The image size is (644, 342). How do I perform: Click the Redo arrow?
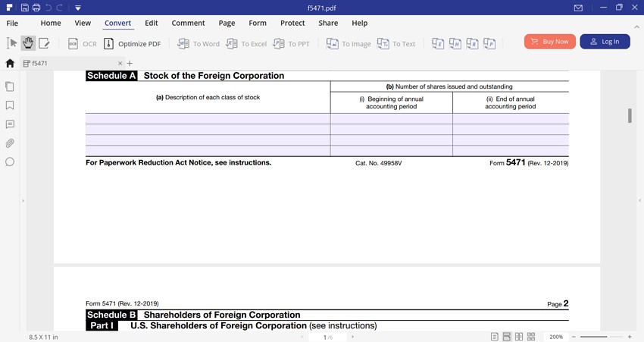(x=60, y=8)
